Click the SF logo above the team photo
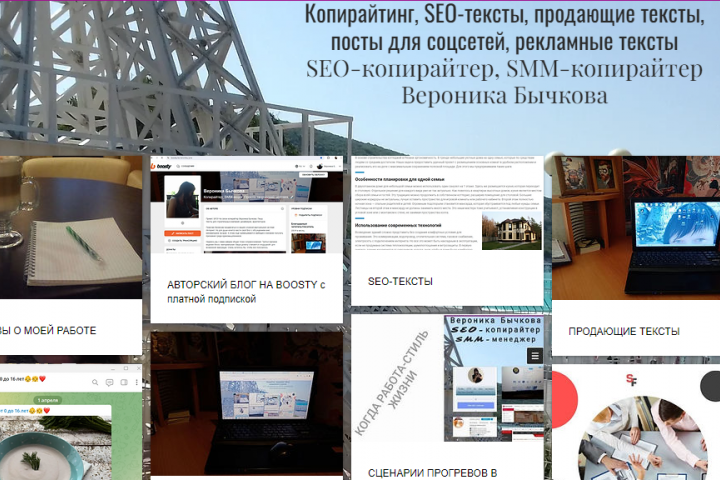The image size is (720, 480). point(631,379)
